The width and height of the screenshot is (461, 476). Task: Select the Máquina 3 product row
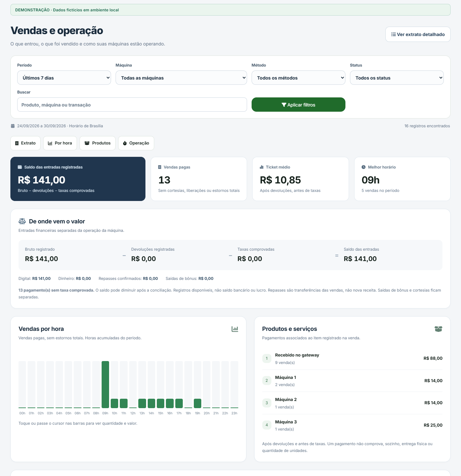pyautogui.click(x=352, y=425)
